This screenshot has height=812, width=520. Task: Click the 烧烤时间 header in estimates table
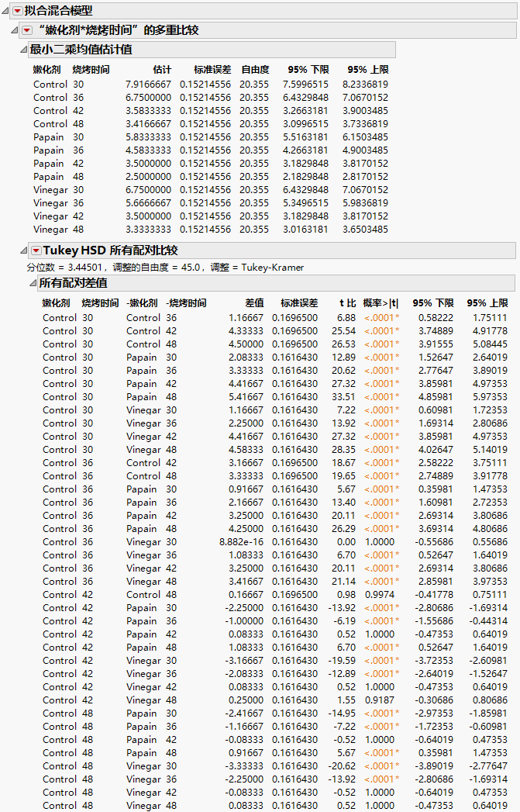[x=91, y=69]
